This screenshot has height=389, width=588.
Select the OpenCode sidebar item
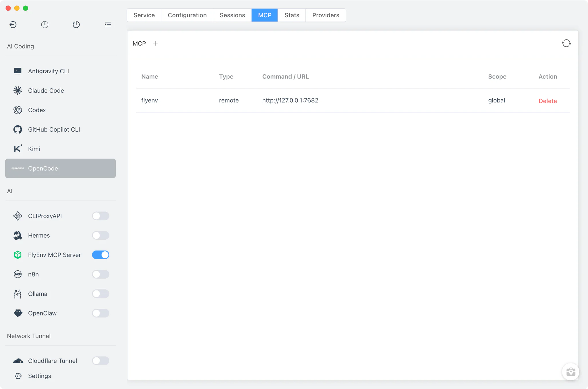point(60,168)
